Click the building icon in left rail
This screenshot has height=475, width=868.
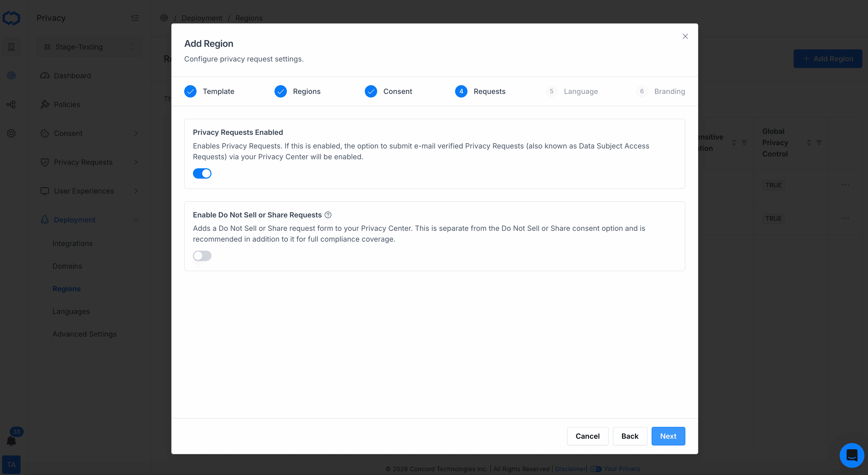11,47
